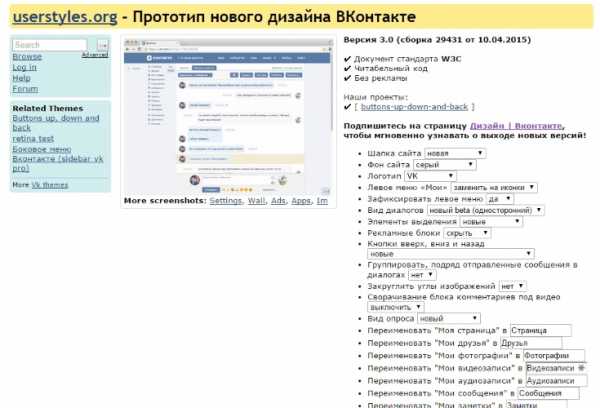
Task: Open related theme Вконтакте (sidebar vk pro)
Action: pyautogui.click(x=58, y=163)
